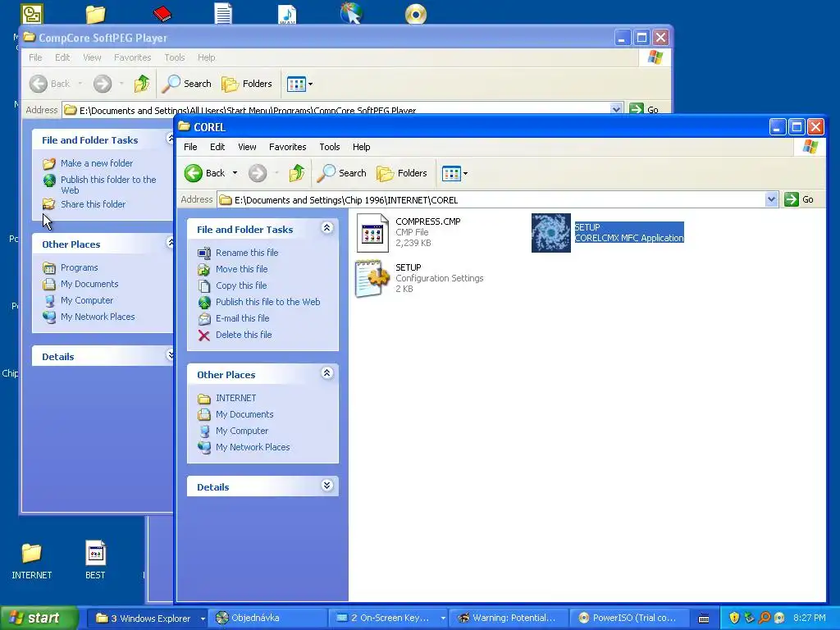Screen dimensions: 840x630
Task: Open Help menu in COREL window
Action: pos(361,147)
